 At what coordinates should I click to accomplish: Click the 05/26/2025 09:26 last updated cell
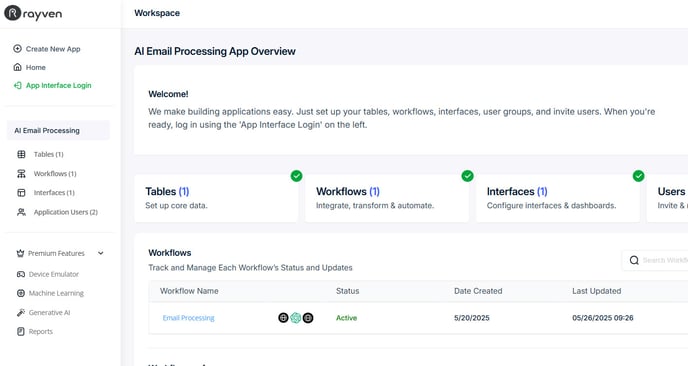pos(603,318)
